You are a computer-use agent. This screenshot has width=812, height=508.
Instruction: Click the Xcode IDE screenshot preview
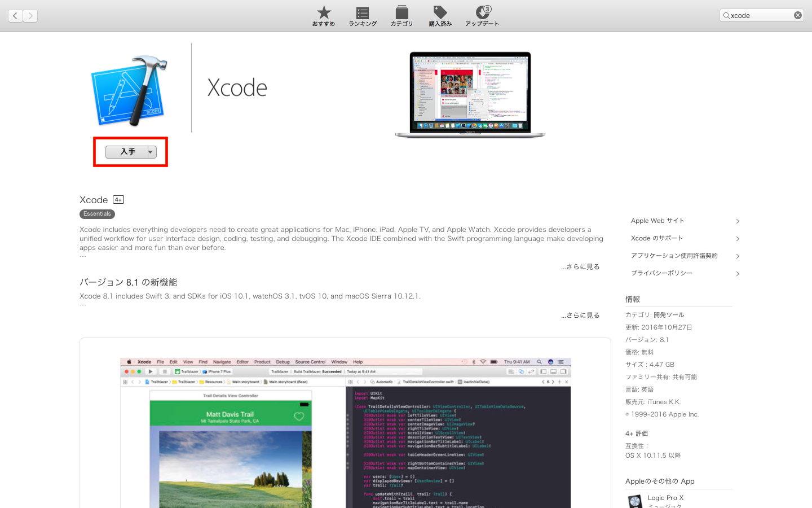pos(345,433)
